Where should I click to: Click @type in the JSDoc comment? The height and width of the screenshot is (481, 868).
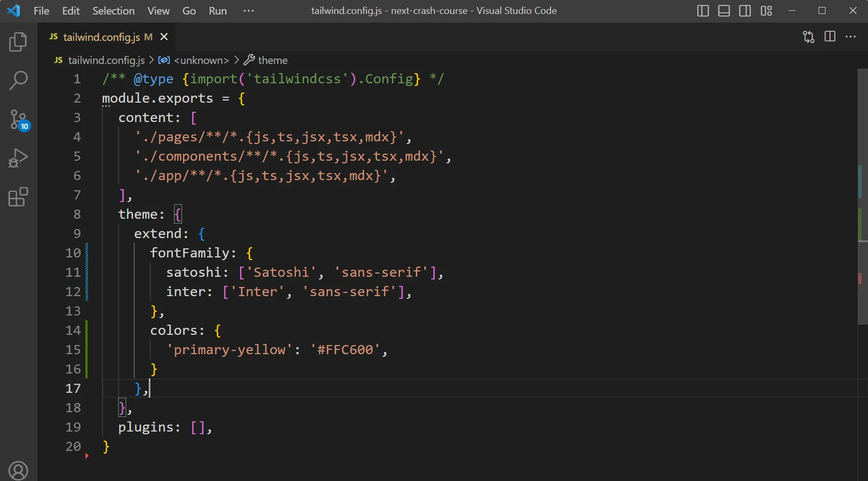tap(154, 79)
